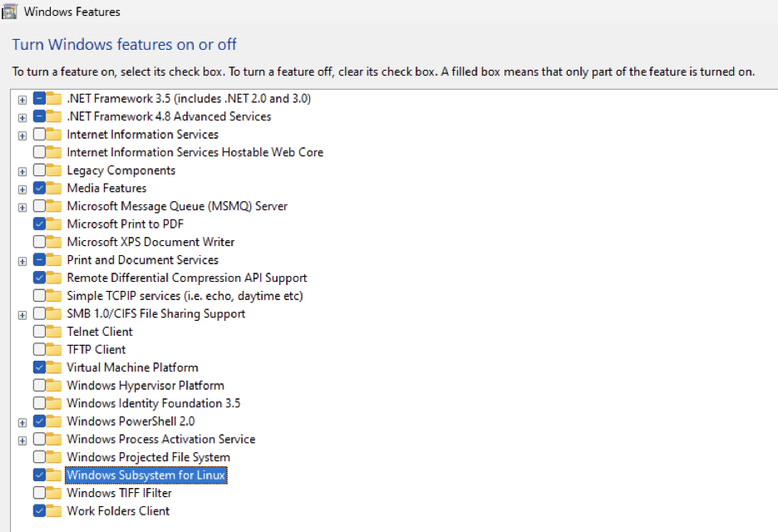This screenshot has width=778, height=532.
Task: Expand the Internet Information Services node
Action: tap(22, 135)
